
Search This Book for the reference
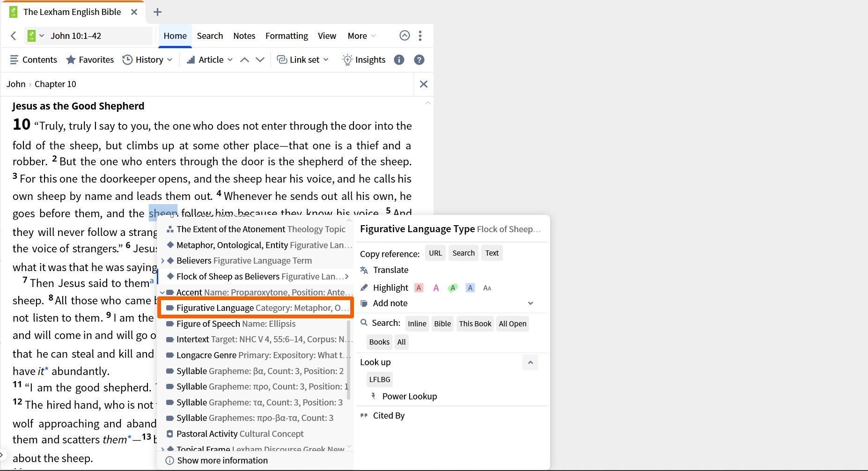pyautogui.click(x=475, y=324)
